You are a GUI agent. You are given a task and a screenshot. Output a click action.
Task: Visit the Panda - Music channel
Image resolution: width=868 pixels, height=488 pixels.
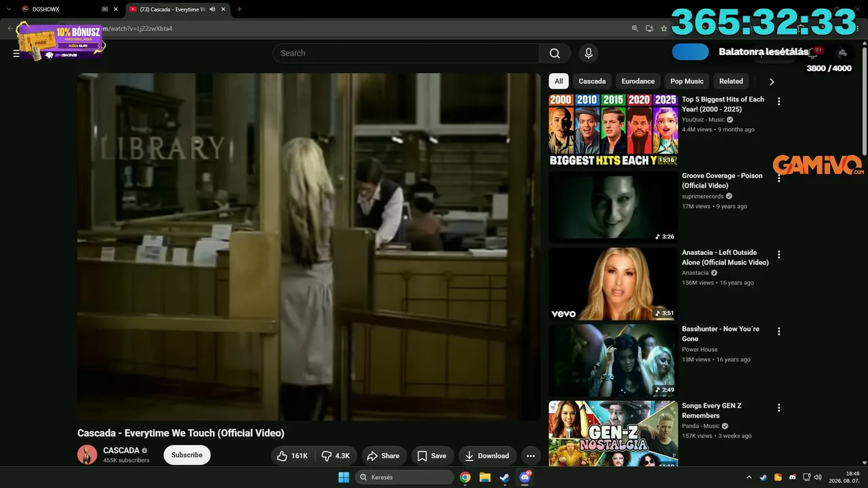click(x=701, y=426)
